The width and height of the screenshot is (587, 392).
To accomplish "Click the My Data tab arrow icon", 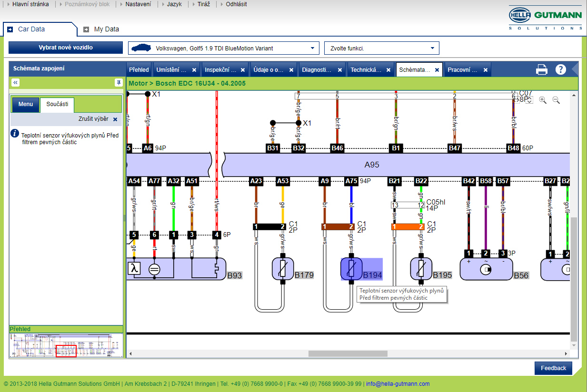I will (x=86, y=29).
